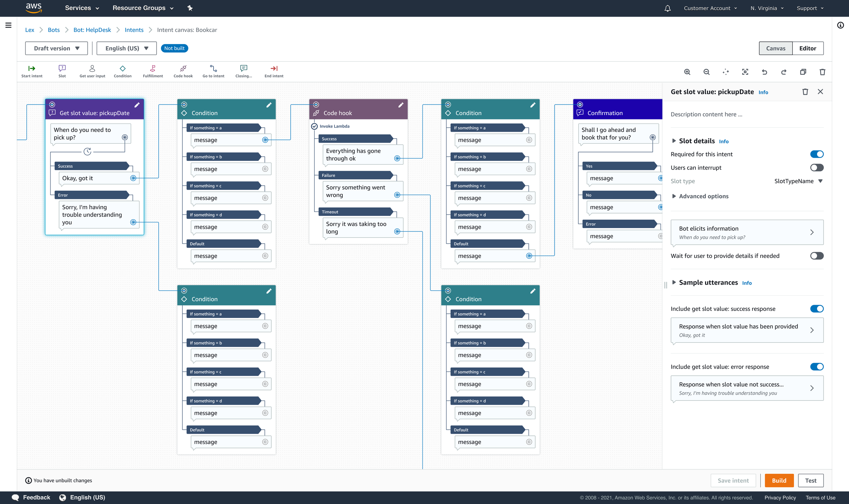Viewport: 849px width, 504px height.
Task: Open the AWS notifications bell
Action: click(x=667, y=8)
